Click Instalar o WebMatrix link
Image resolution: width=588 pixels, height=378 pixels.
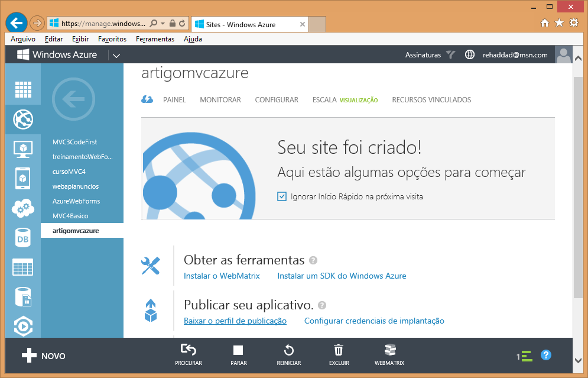point(222,276)
